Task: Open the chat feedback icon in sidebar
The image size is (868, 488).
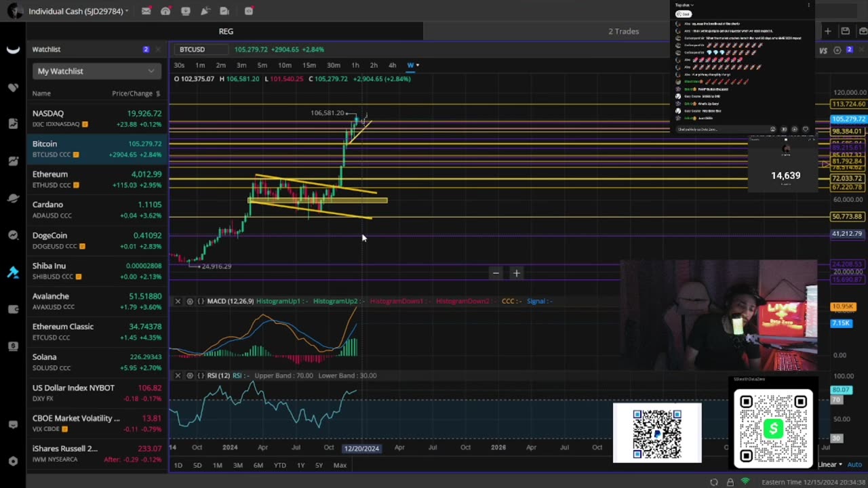Action: pos(13,424)
